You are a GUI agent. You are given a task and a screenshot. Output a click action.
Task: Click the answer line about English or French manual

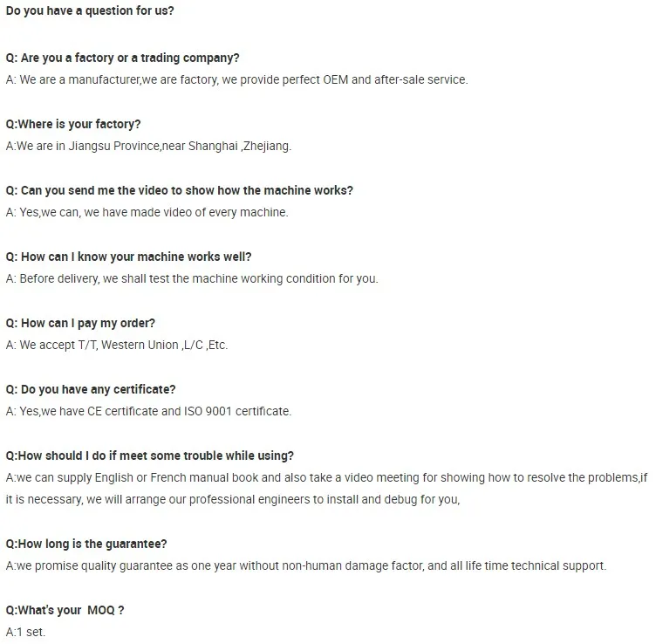coord(326,477)
